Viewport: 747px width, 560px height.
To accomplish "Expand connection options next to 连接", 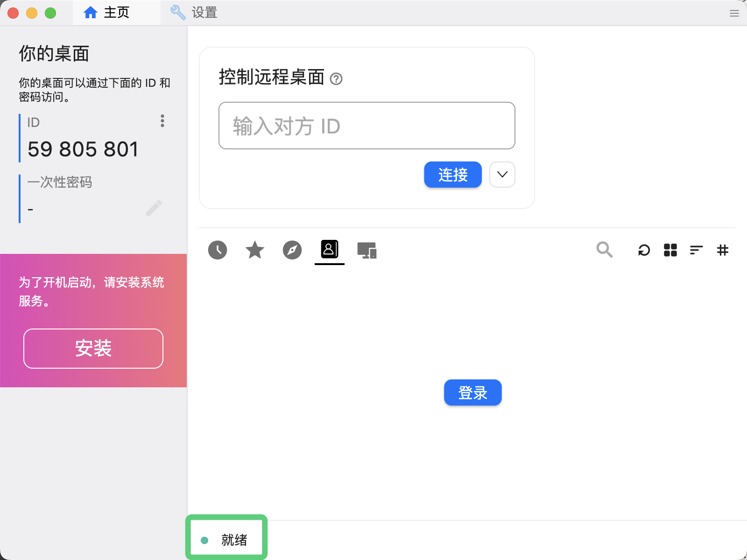I will click(502, 175).
